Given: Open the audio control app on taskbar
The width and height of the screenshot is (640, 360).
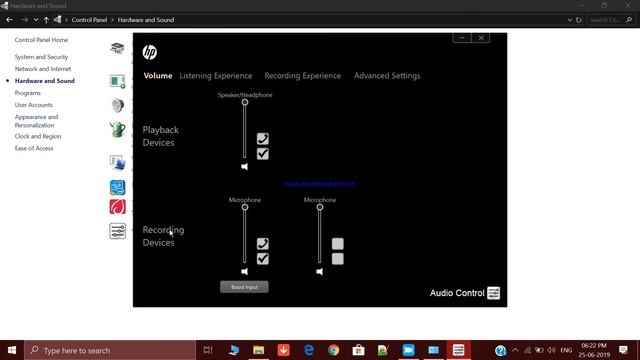Looking at the screenshot, I should (458, 350).
